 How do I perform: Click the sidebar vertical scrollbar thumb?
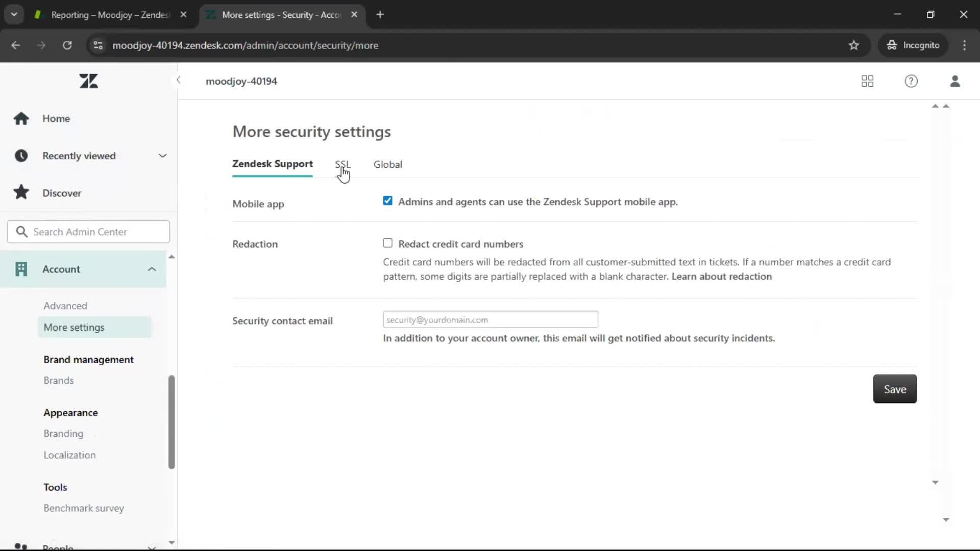pos(171,422)
